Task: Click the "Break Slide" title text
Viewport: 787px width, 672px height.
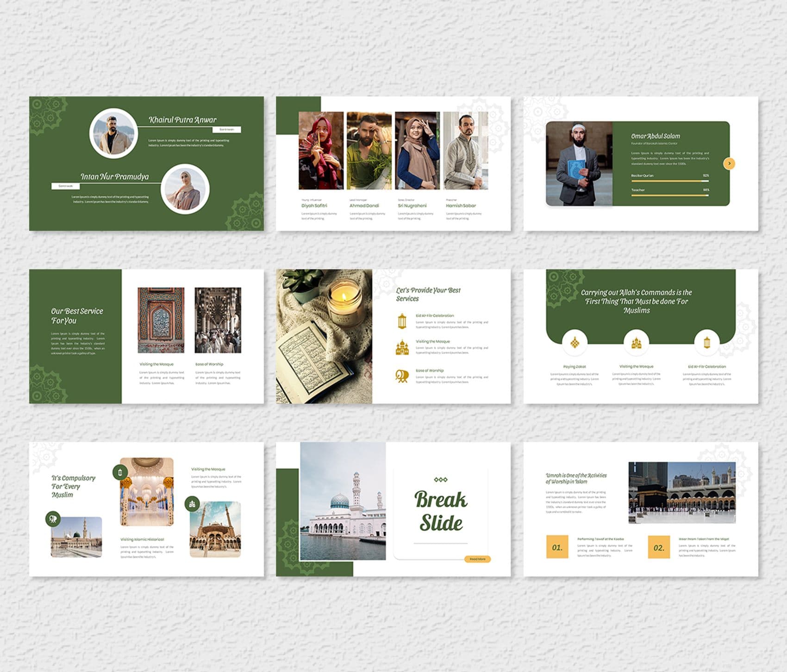Action: tap(441, 511)
